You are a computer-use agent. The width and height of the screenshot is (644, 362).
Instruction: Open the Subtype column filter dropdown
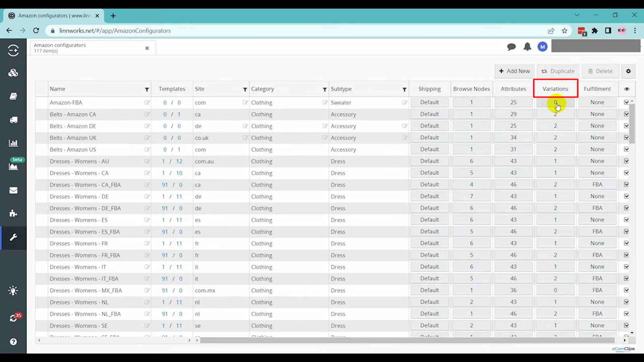[x=404, y=89]
